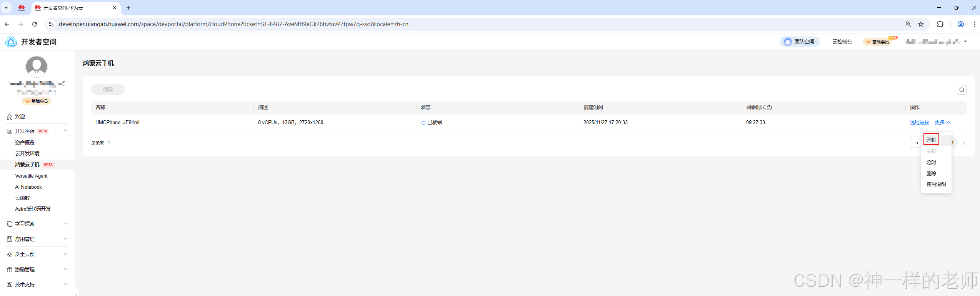
Task: Open AI Notebook in the sidebar
Action: click(x=28, y=187)
